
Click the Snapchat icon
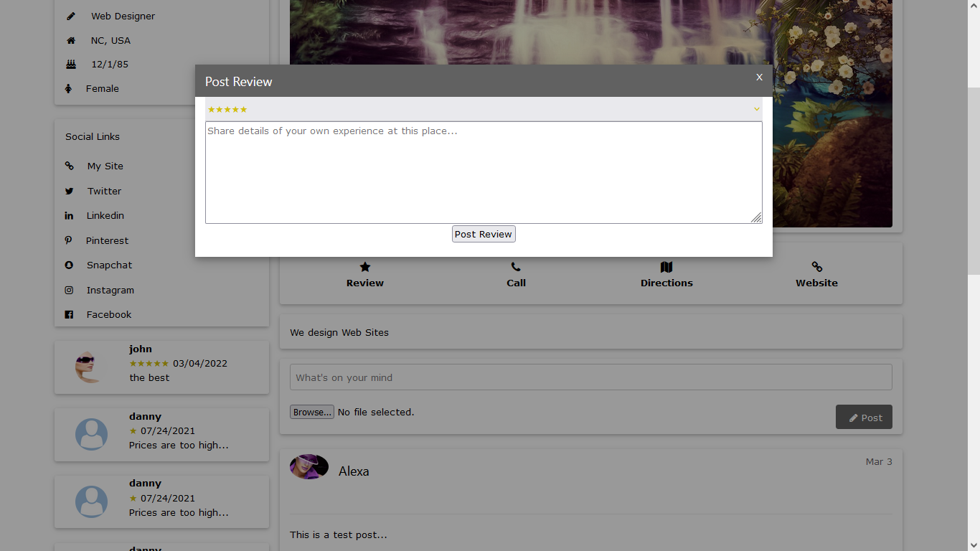click(69, 265)
